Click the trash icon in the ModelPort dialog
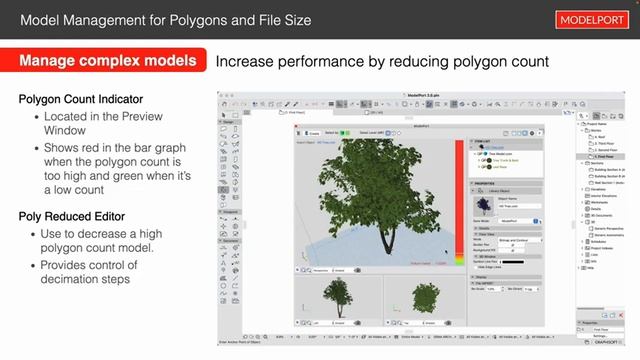The image size is (640, 360). [x=298, y=133]
